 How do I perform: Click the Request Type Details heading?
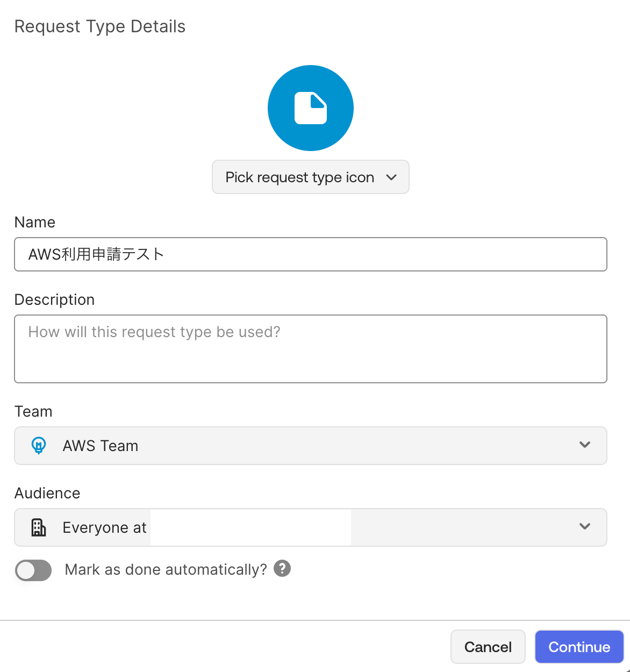click(x=100, y=26)
